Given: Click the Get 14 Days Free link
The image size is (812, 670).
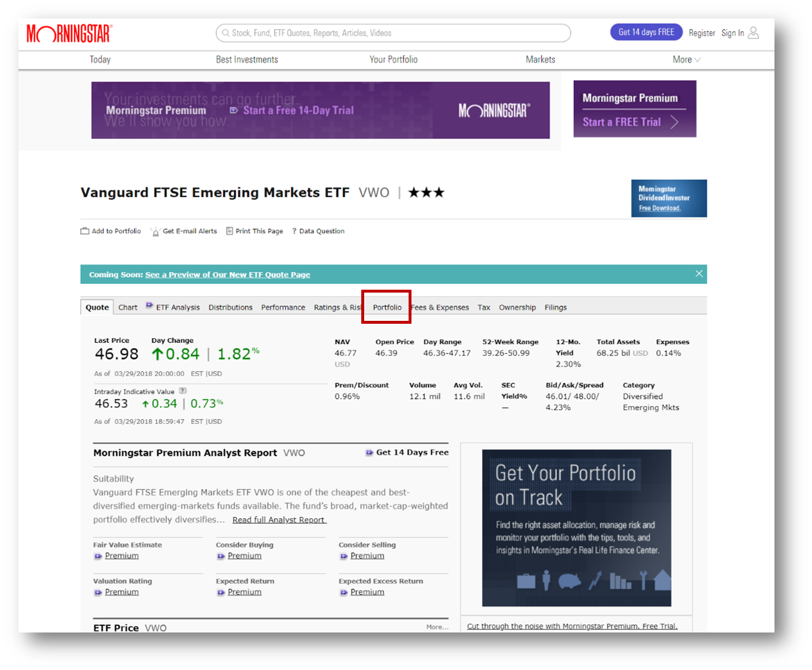Looking at the screenshot, I should pyautogui.click(x=412, y=452).
